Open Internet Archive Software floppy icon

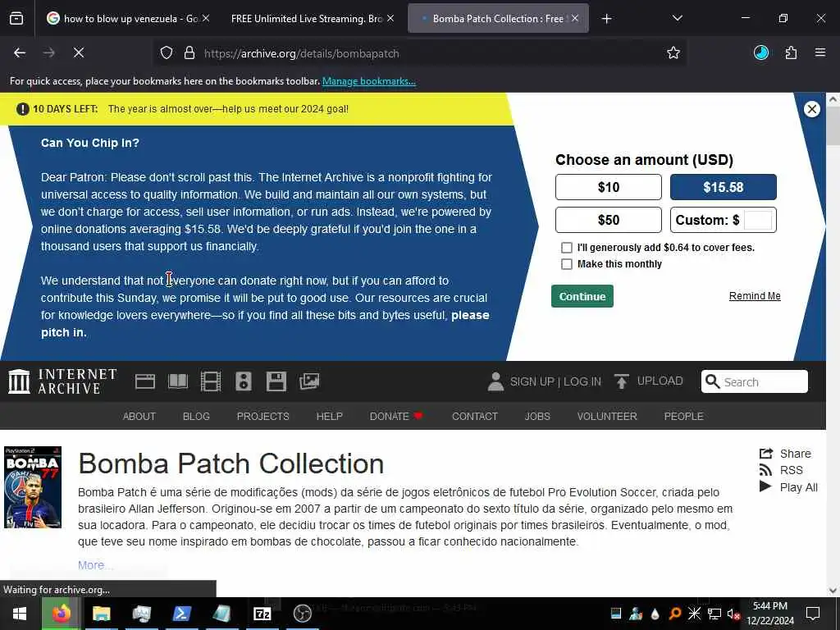276,381
